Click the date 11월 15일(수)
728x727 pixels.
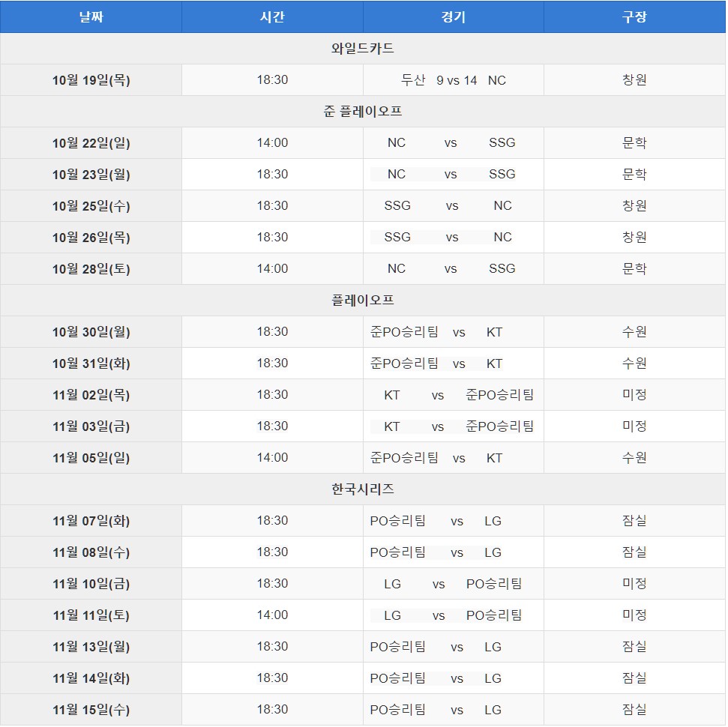(x=91, y=710)
